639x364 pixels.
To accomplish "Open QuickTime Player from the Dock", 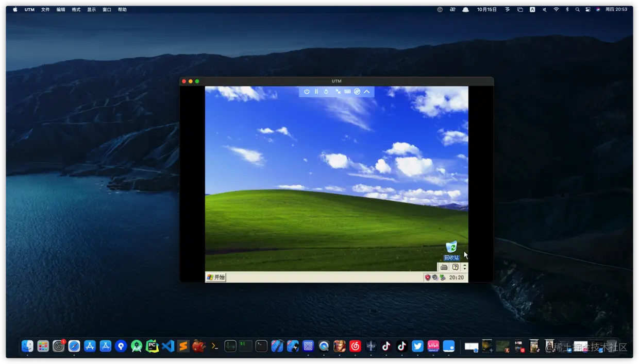I will point(324,346).
